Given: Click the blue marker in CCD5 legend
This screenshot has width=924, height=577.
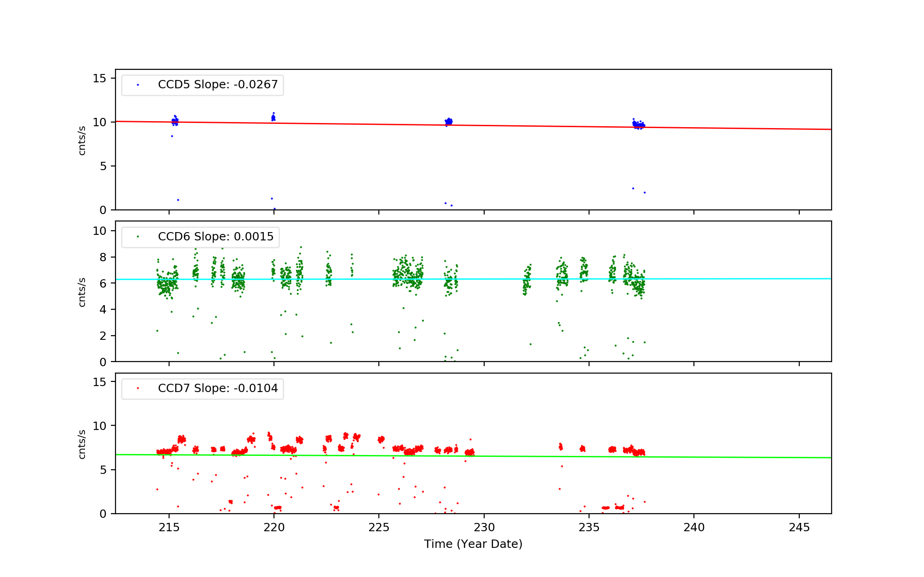Looking at the screenshot, I should point(138,85).
